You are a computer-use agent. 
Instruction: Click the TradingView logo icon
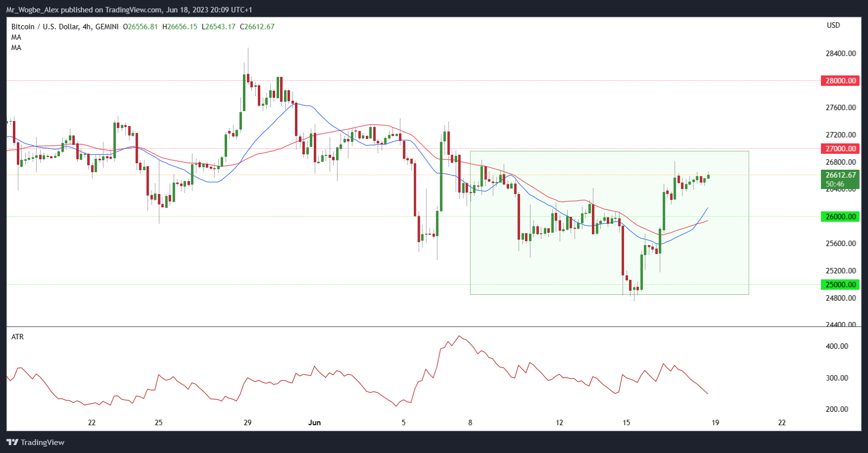(x=12, y=442)
